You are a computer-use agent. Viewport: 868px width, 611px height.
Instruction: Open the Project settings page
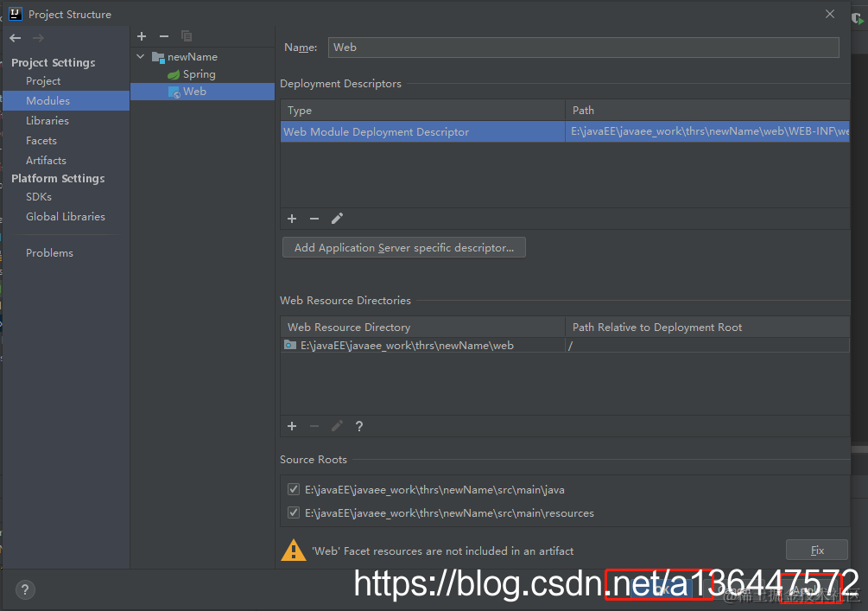(x=43, y=81)
